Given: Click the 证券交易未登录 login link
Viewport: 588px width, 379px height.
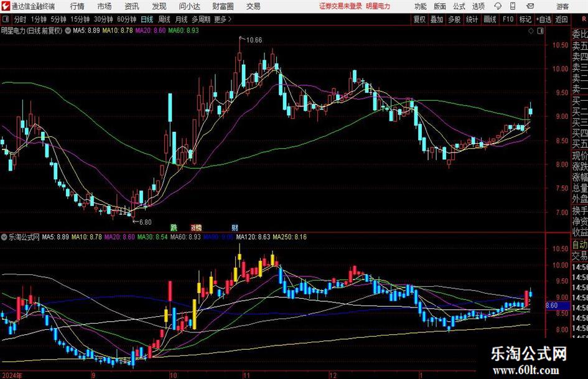Looking at the screenshot, I should point(340,6).
